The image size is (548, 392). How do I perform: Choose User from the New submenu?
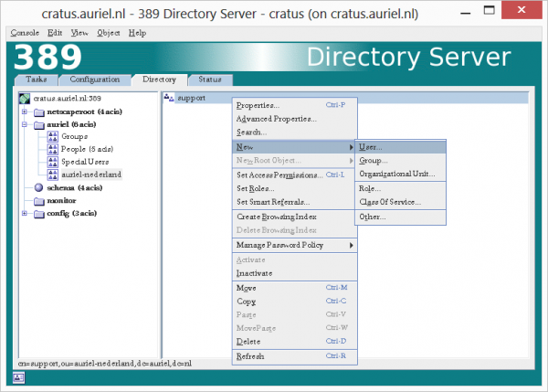[371, 147]
